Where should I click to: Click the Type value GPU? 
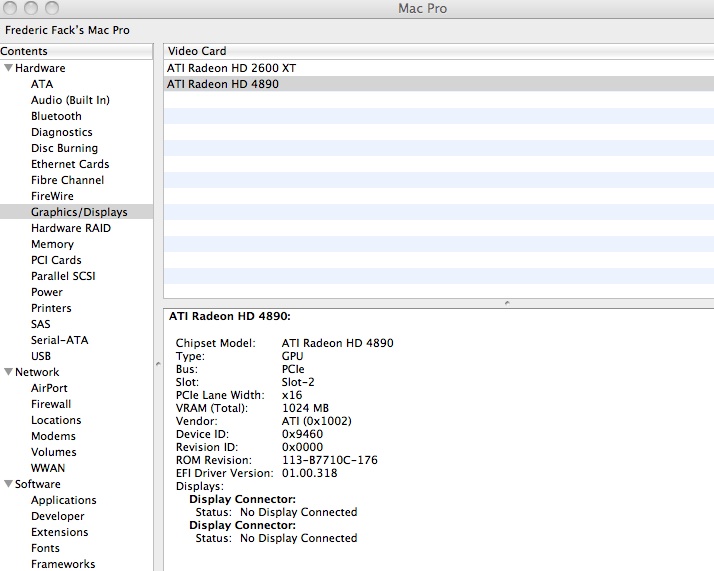point(292,356)
